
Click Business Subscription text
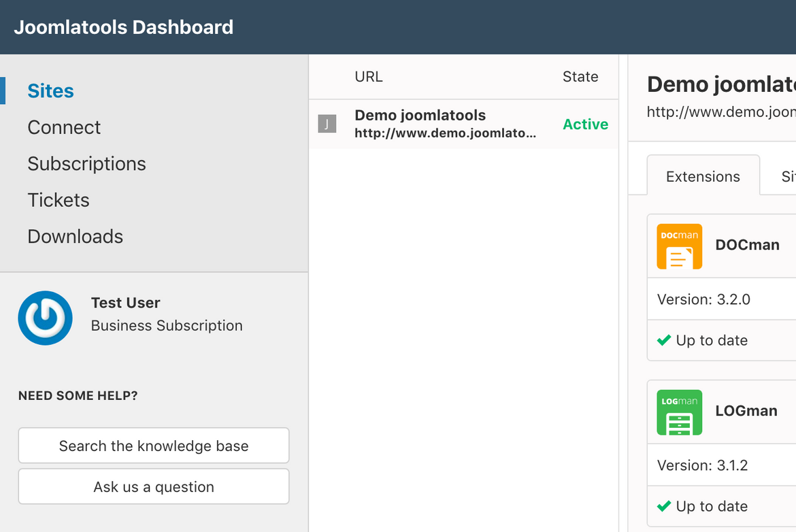[x=167, y=325]
